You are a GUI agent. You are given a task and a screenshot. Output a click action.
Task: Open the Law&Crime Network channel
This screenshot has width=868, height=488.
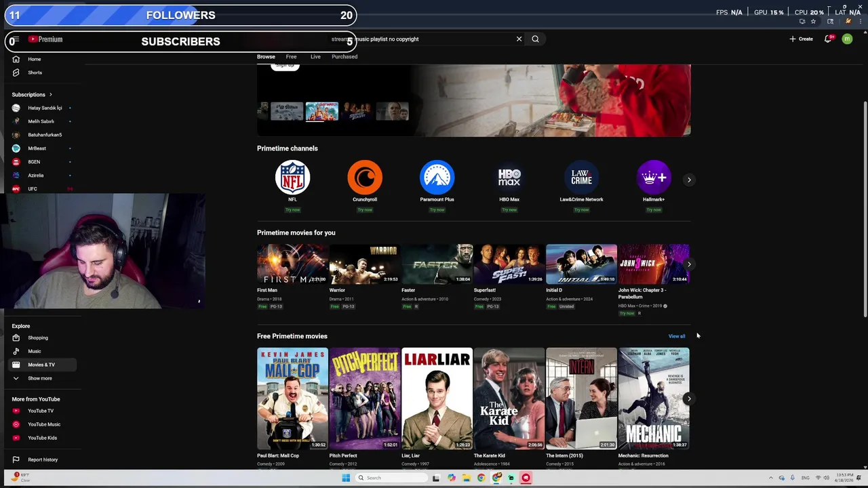point(581,178)
